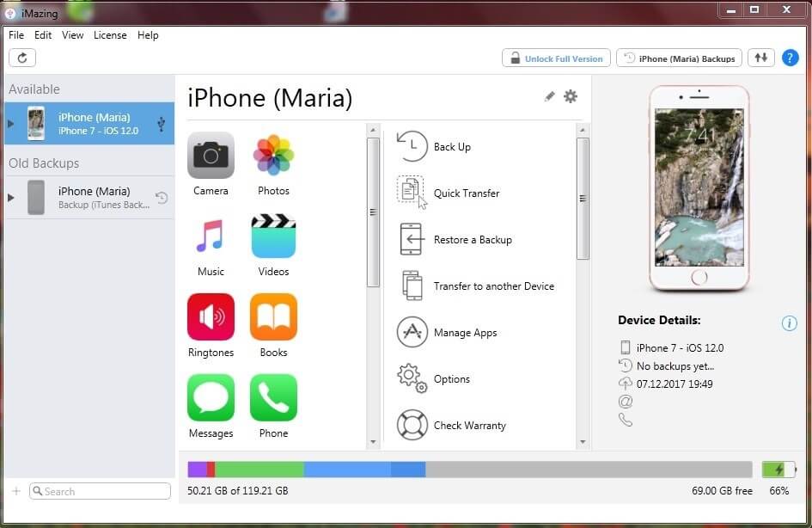The width and height of the screenshot is (812, 528).
Task: Expand the available iPhone (Maria) device
Action: (x=11, y=123)
